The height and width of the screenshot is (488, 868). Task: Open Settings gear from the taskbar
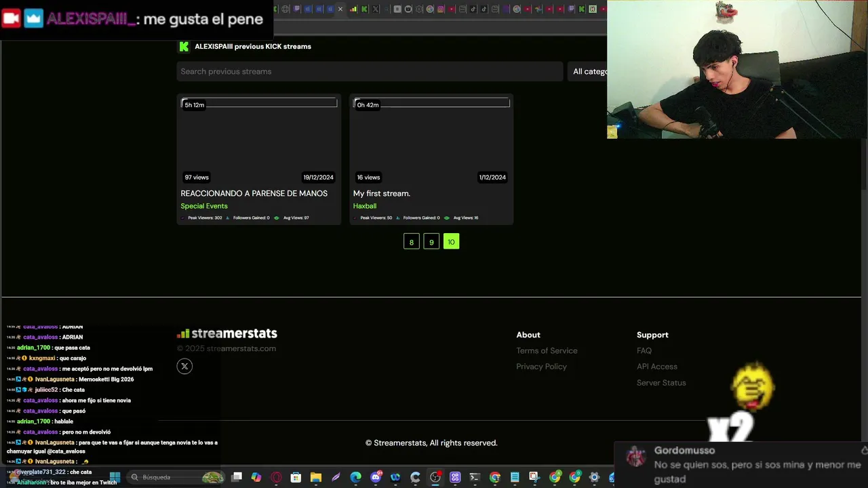(594, 477)
